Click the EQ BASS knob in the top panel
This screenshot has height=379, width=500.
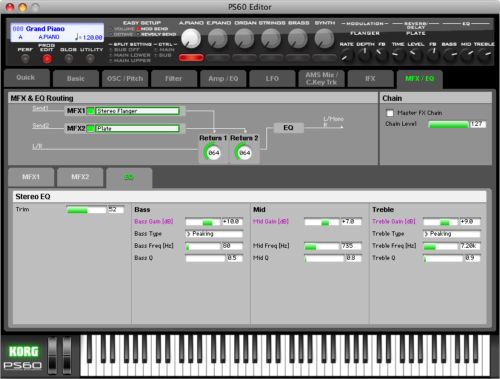450,55
